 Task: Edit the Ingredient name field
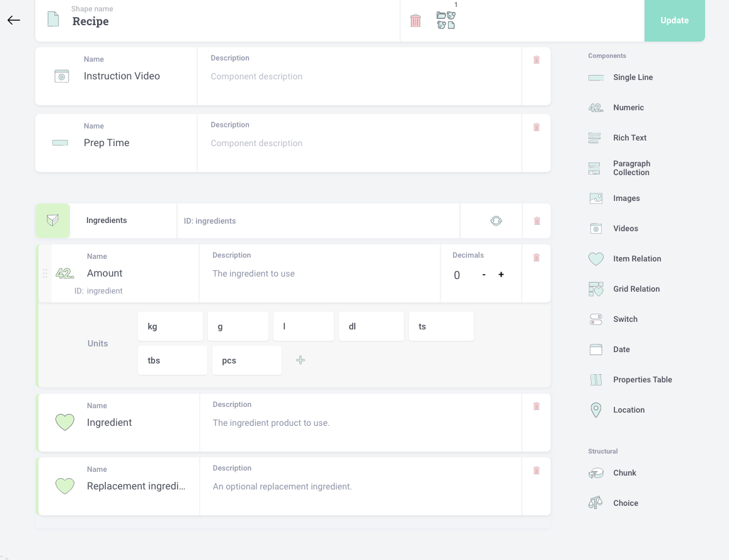109,423
